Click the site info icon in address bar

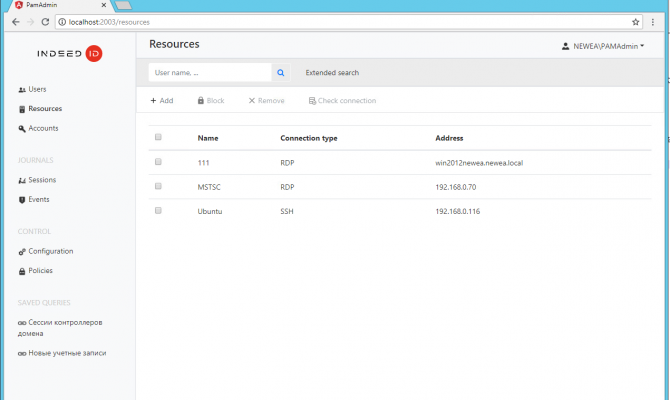(x=62, y=22)
